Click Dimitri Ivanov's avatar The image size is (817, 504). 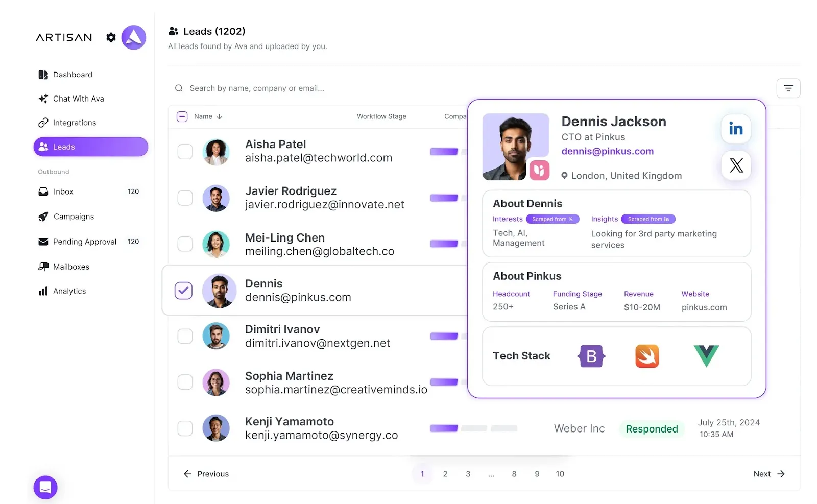click(x=216, y=336)
